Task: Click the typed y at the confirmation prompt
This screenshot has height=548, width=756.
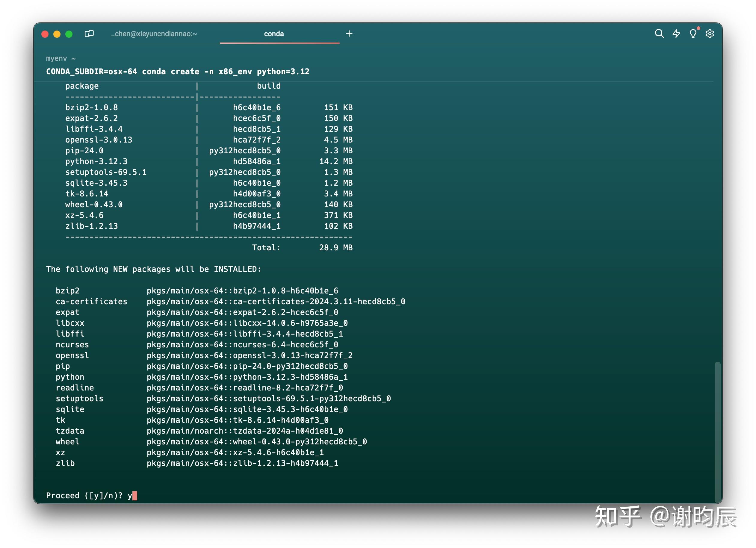Action: 130,496
